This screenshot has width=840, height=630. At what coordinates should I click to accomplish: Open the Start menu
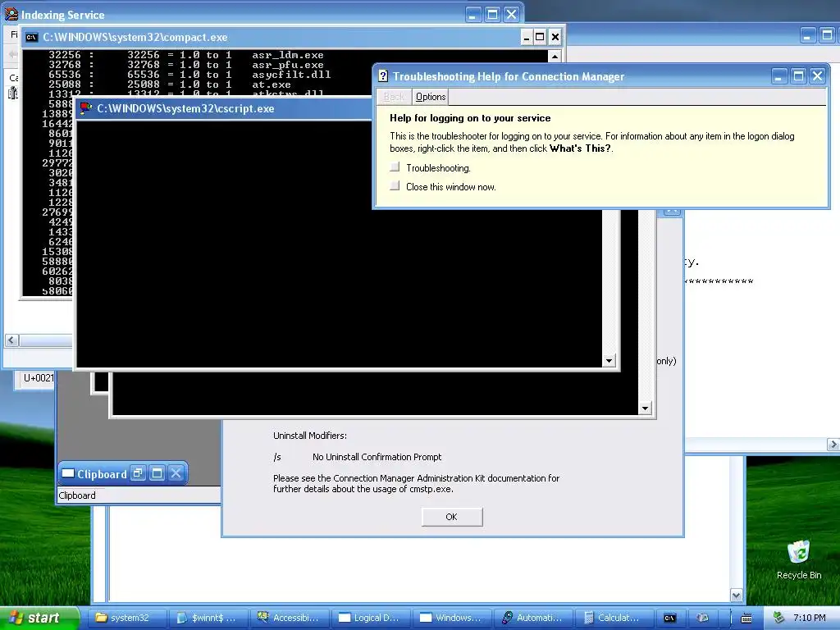click(x=39, y=618)
